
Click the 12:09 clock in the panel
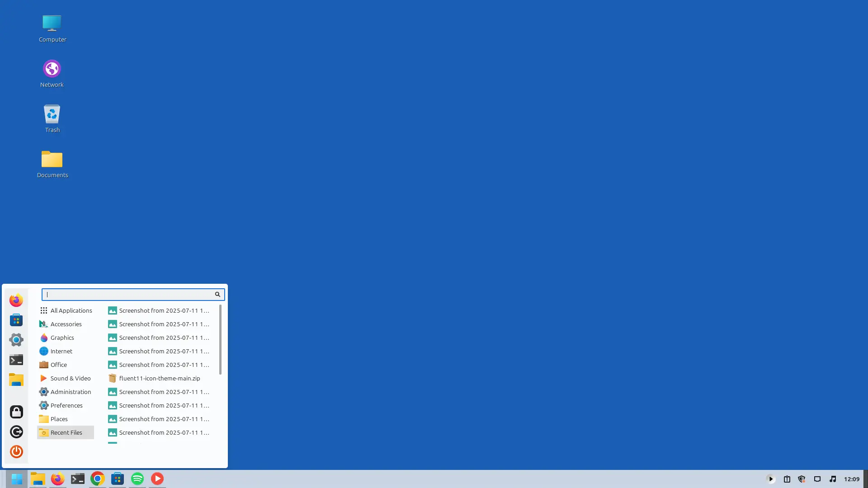pyautogui.click(x=852, y=479)
